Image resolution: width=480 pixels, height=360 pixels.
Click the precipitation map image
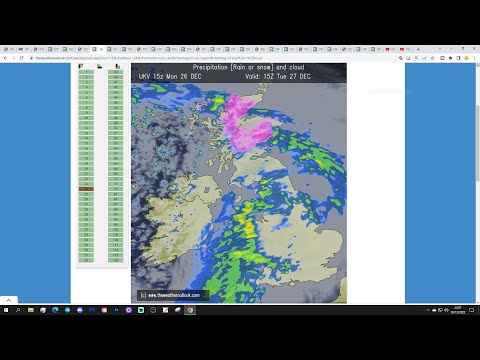[x=239, y=183]
